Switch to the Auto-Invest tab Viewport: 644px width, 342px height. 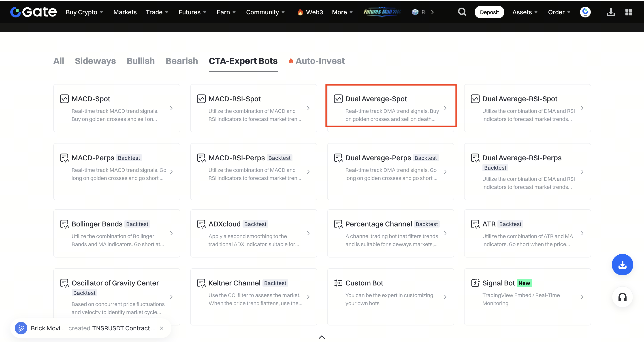pos(320,61)
